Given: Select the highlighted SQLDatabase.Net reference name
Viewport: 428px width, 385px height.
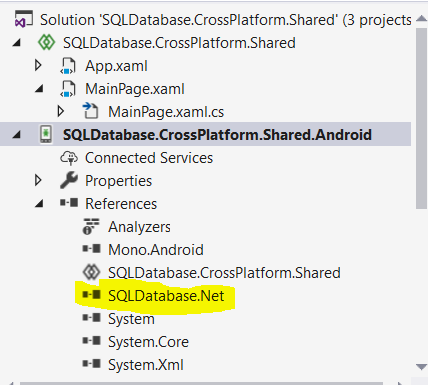Looking at the screenshot, I should (166, 296).
